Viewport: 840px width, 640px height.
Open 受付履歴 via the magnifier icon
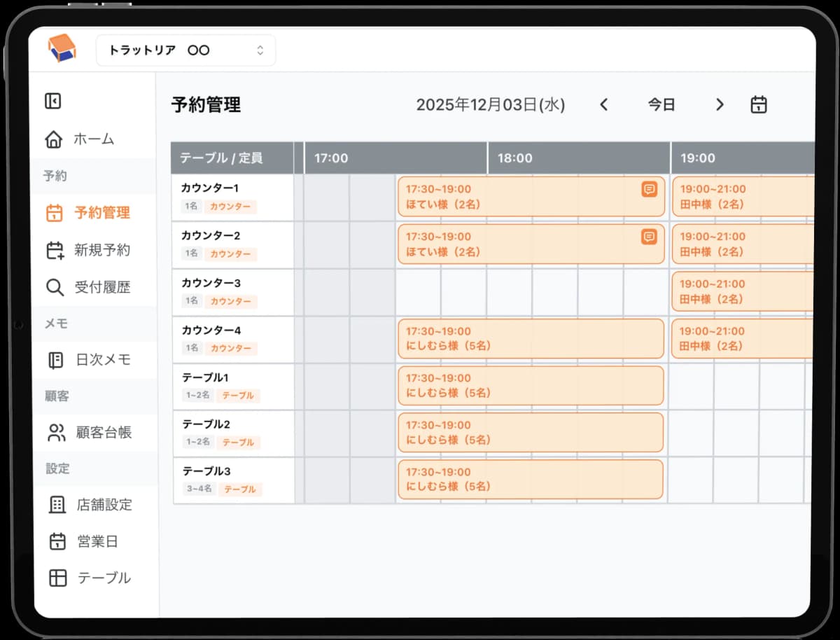coord(56,287)
